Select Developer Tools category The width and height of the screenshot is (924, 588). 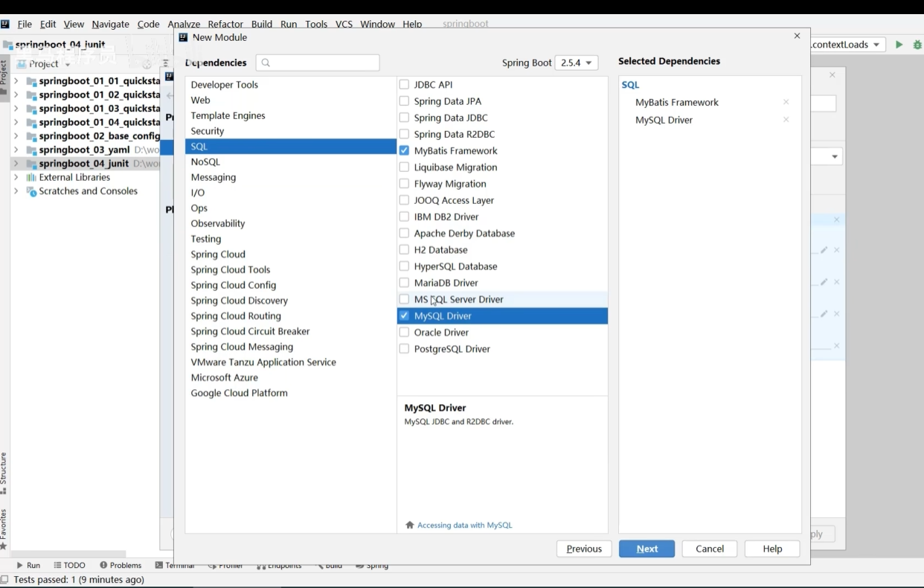(x=290, y=85)
